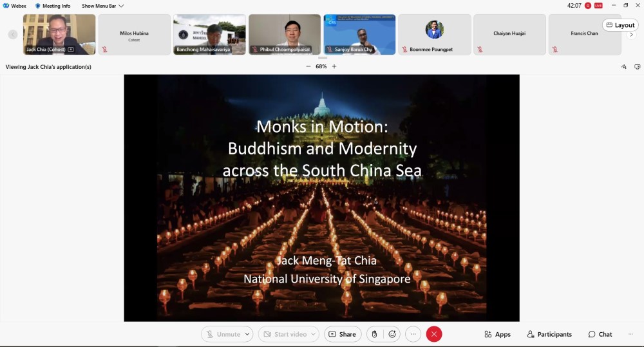Click the Share content button

[x=342, y=334]
